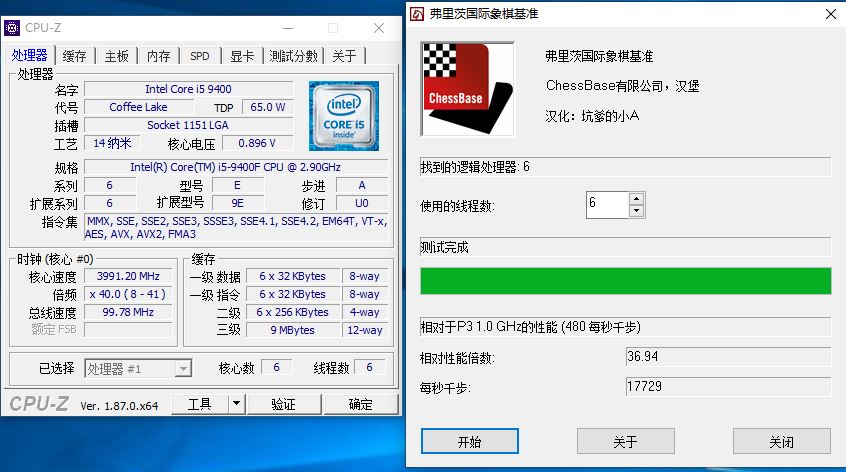Screen dimensions: 846x472
Task: Close the CPU-Z window
Action: pyautogui.click(x=379, y=28)
